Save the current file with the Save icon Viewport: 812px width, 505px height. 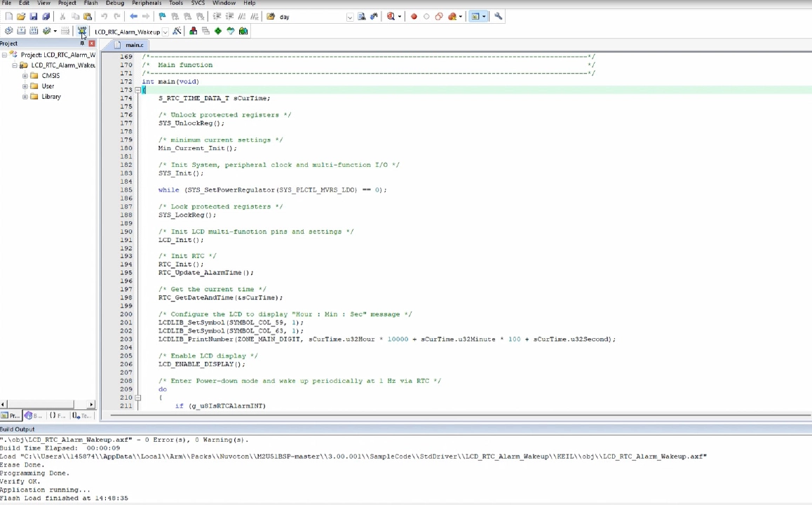pos(34,17)
